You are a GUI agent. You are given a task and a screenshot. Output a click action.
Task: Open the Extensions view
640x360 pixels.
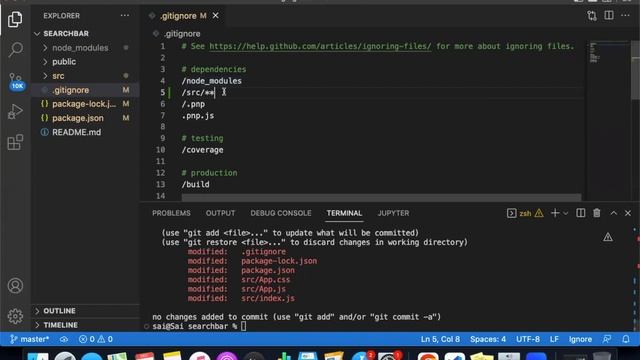(15, 142)
